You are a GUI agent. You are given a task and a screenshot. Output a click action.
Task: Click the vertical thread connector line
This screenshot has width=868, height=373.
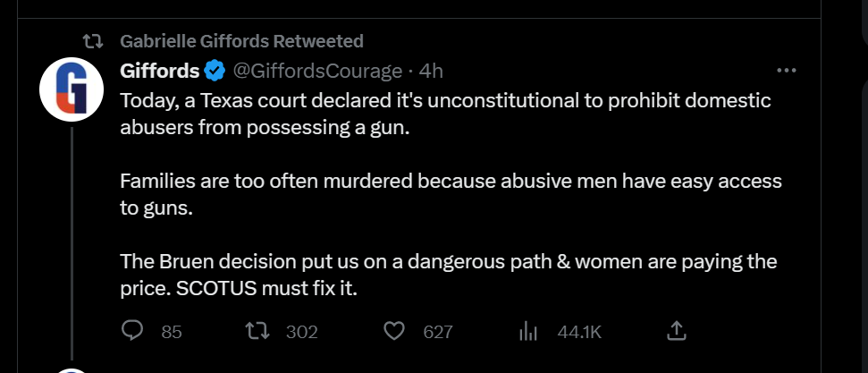tap(73, 242)
